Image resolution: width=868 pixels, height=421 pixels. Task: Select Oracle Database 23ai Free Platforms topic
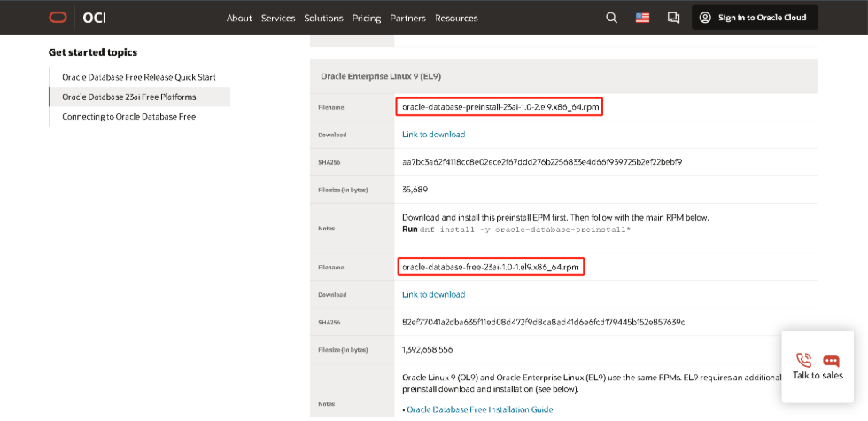coord(140,97)
